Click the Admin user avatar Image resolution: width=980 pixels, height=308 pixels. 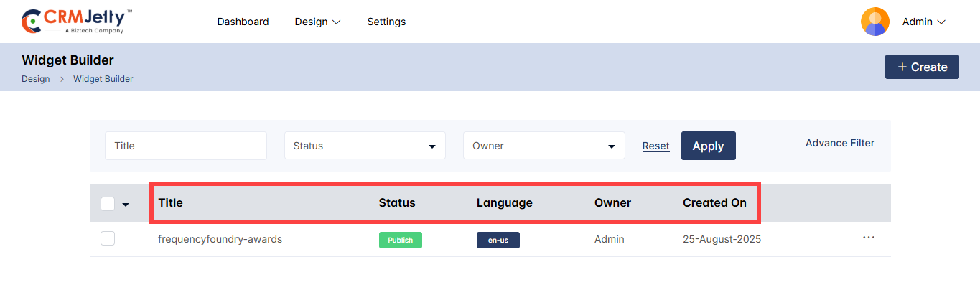pyautogui.click(x=874, y=22)
